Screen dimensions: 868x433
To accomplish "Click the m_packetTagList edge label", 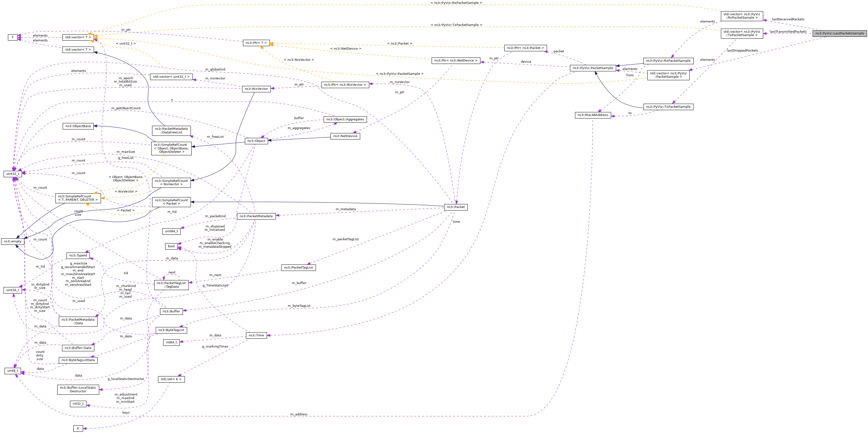I will (345, 239).
